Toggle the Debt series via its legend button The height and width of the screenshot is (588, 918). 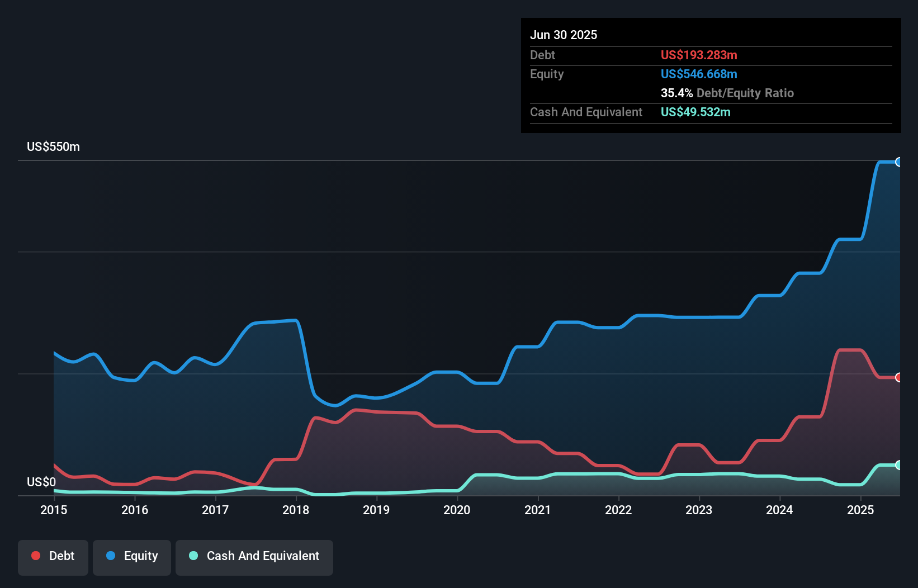[x=53, y=556]
